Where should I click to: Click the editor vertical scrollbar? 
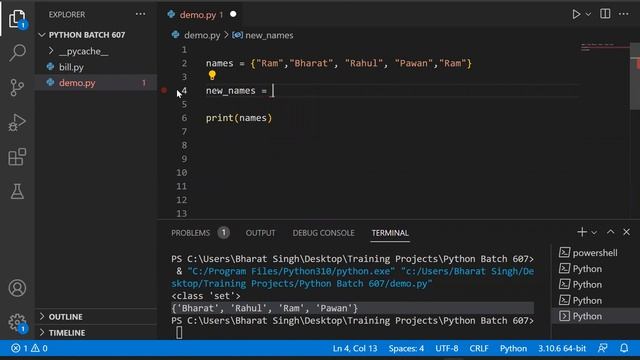click(635, 76)
